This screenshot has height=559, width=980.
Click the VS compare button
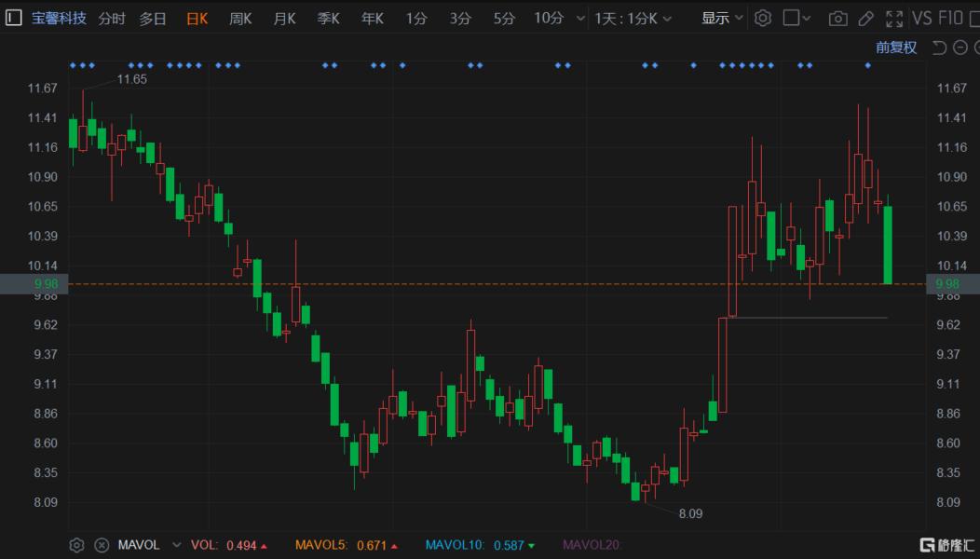[922, 18]
